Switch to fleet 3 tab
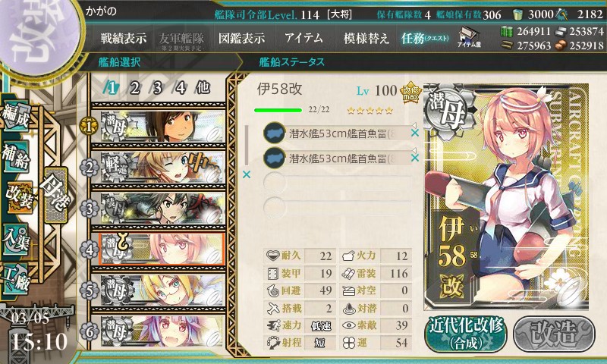Image resolution: width=607 pixels, height=364 pixels. (157, 89)
